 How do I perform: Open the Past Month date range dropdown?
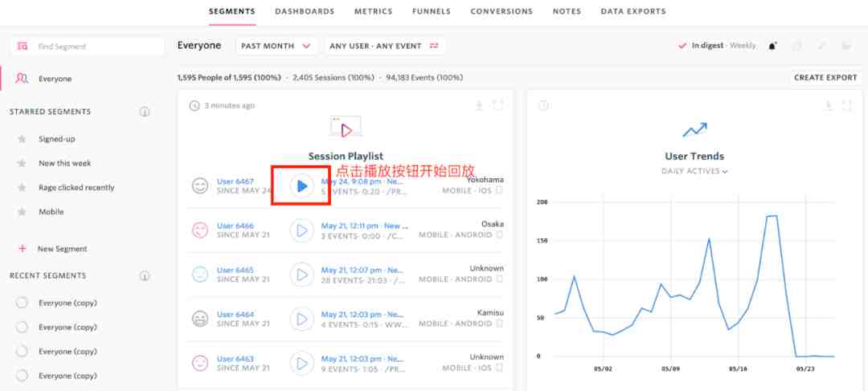pyautogui.click(x=276, y=46)
